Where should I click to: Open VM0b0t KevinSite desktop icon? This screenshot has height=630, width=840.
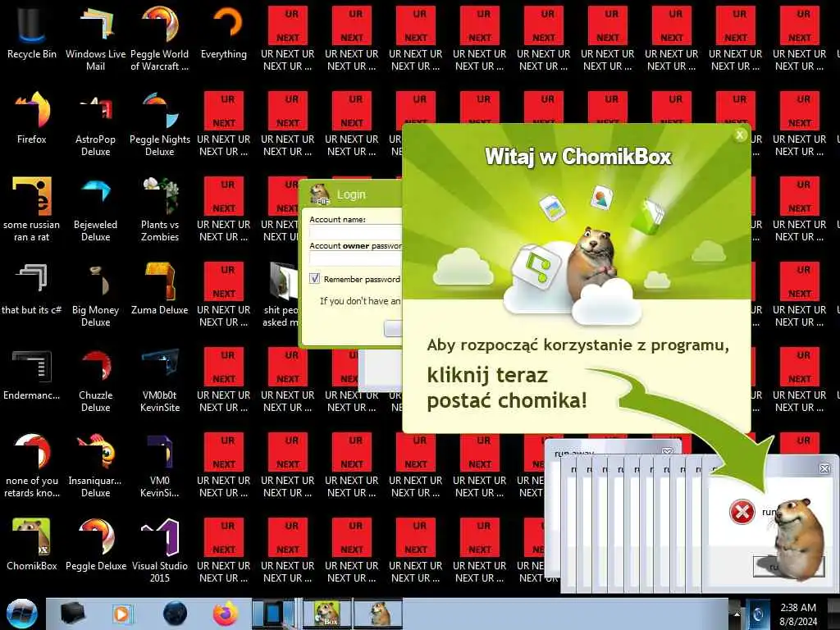pyautogui.click(x=160, y=379)
